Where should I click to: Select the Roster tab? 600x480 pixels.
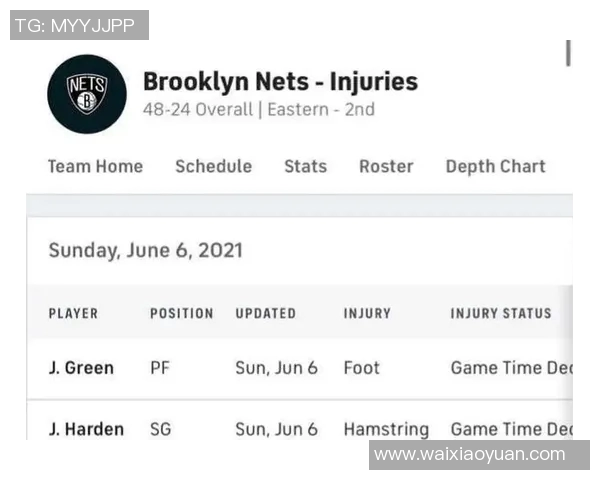pyautogui.click(x=386, y=166)
